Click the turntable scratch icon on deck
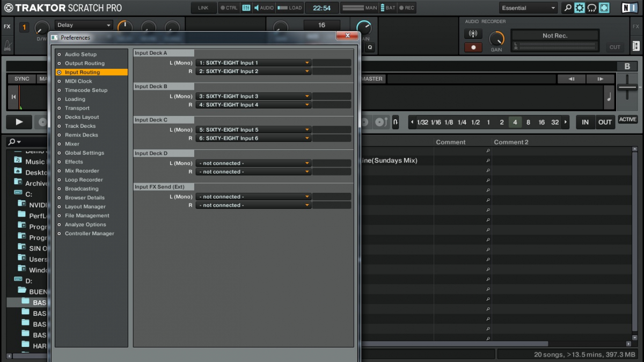This screenshot has height=362, width=644. (380, 122)
